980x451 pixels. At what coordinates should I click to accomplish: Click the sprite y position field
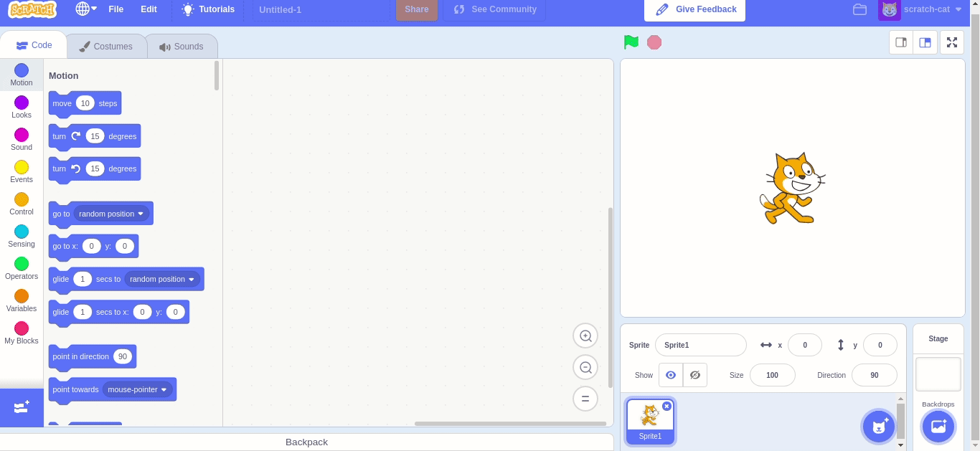pos(880,345)
